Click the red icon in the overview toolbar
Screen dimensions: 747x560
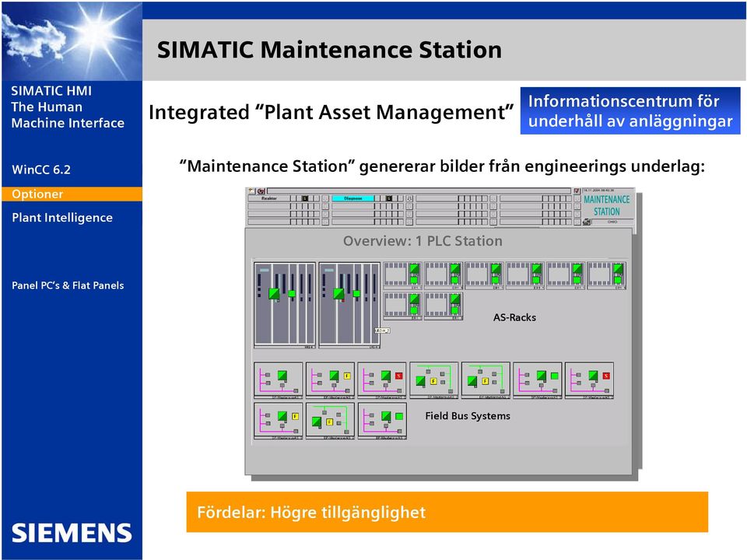pyautogui.click(x=261, y=191)
